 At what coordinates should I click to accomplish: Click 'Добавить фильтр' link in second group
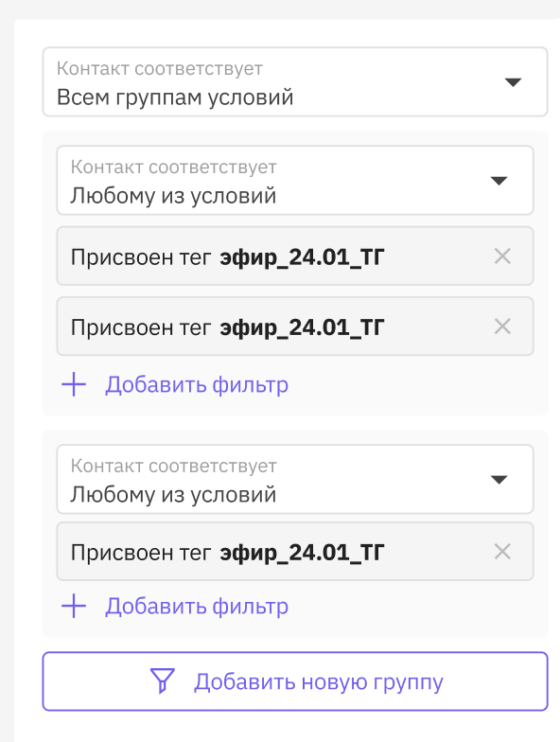click(x=197, y=606)
